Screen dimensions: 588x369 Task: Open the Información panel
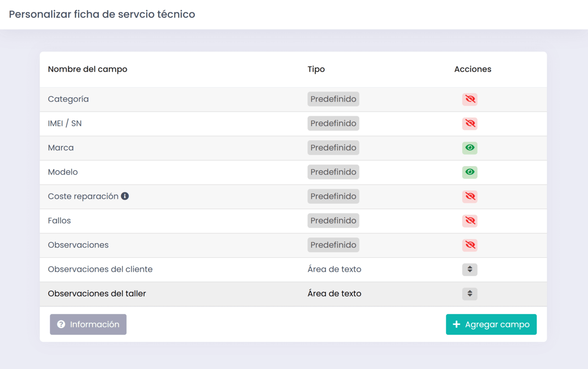click(x=88, y=324)
